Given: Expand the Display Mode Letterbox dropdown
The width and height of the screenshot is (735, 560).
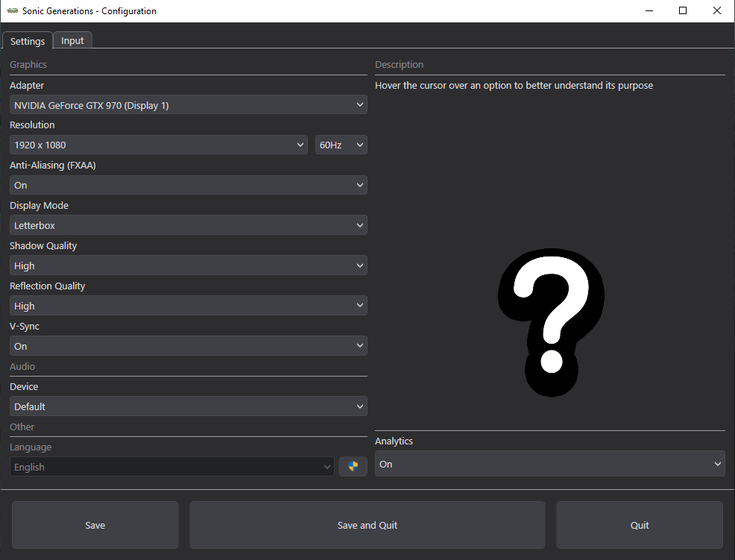Looking at the screenshot, I should tap(189, 225).
